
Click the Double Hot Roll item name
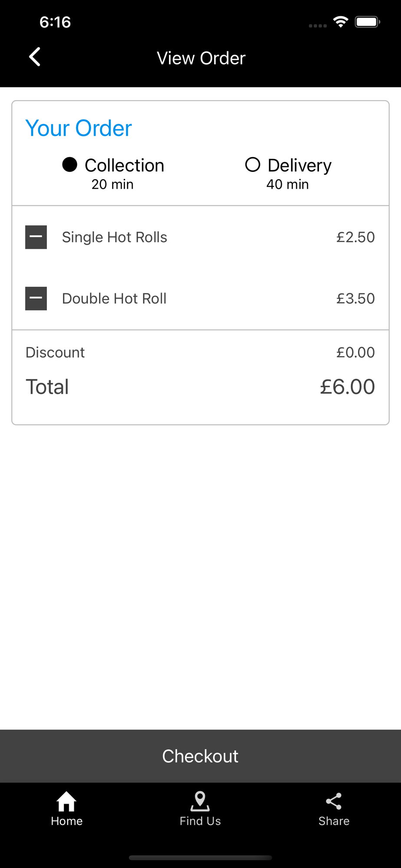pyautogui.click(x=114, y=298)
